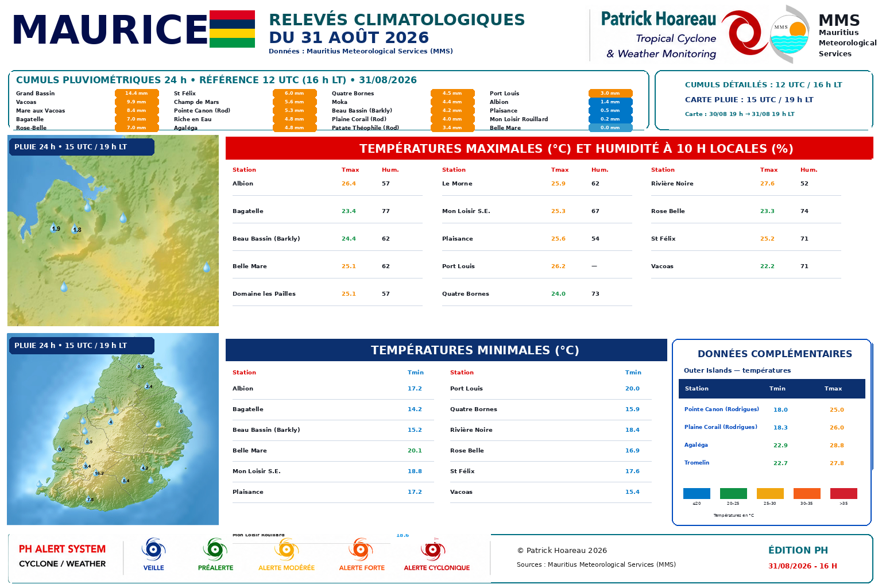This screenshot has height=588, width=882.
Task: Click the Mauritius flag next to MAURICE
Action: point(232,29)
